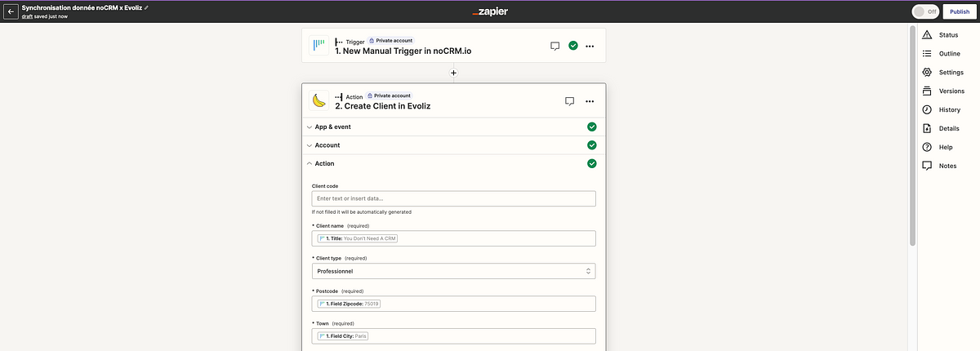980x351 pixels.
Task: Click the warning triangle Status icon
Action: pyautogui.click(x=927, y=34)
